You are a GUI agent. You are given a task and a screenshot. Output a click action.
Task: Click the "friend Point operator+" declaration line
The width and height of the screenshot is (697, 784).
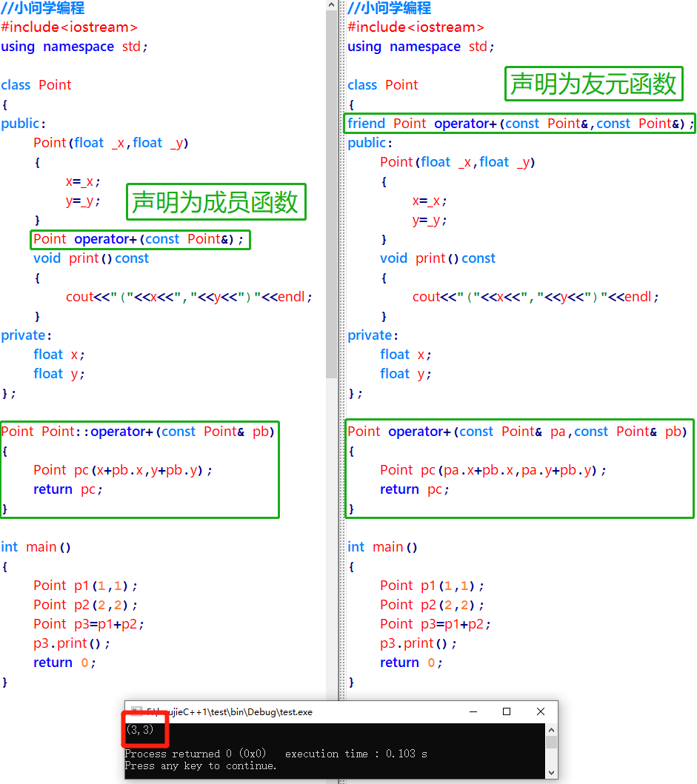coord(521,124)
